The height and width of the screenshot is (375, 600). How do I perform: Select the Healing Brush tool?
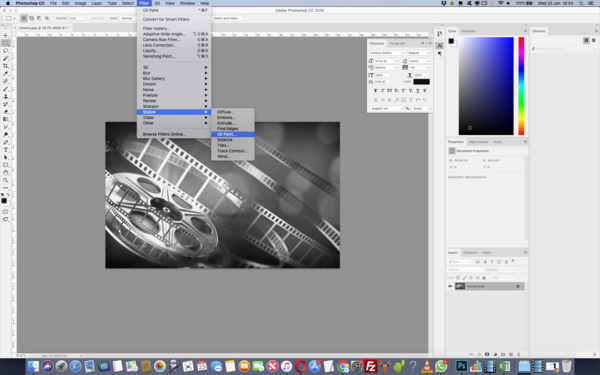tap(6, 82)
